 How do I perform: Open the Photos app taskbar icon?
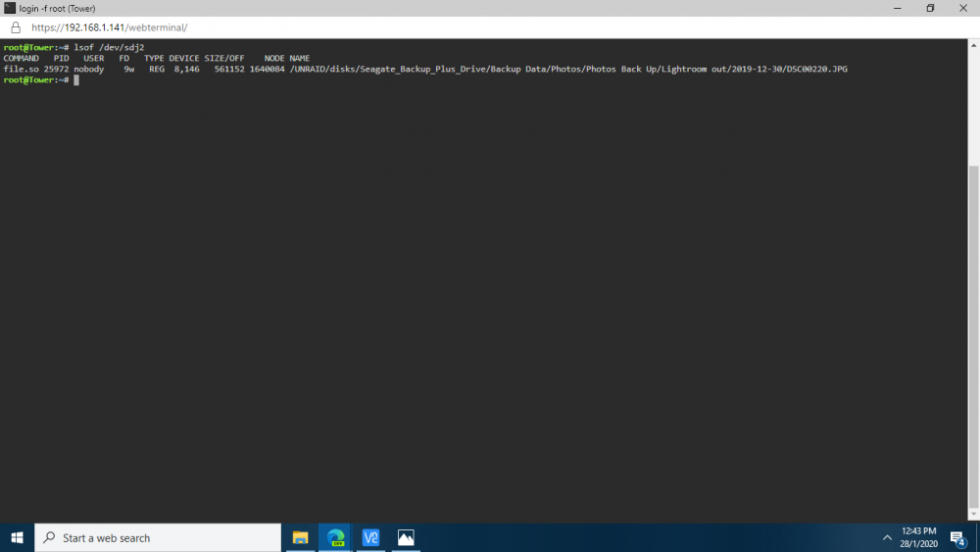click(x=406, y=537)
